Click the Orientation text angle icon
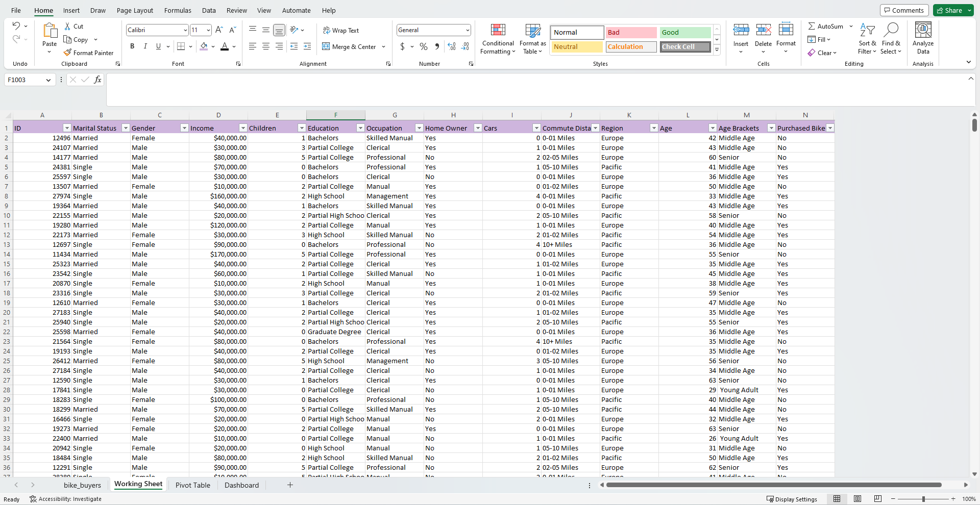Screen dimensions: 980x505 point(294,30)
